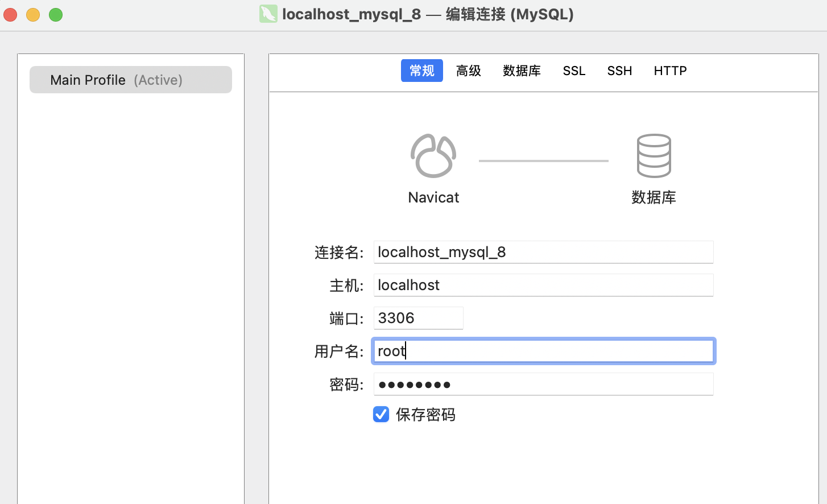The image size is (827, 504).
Task: Click the 数据库 cylinder icon
Action: click(654, 156)
